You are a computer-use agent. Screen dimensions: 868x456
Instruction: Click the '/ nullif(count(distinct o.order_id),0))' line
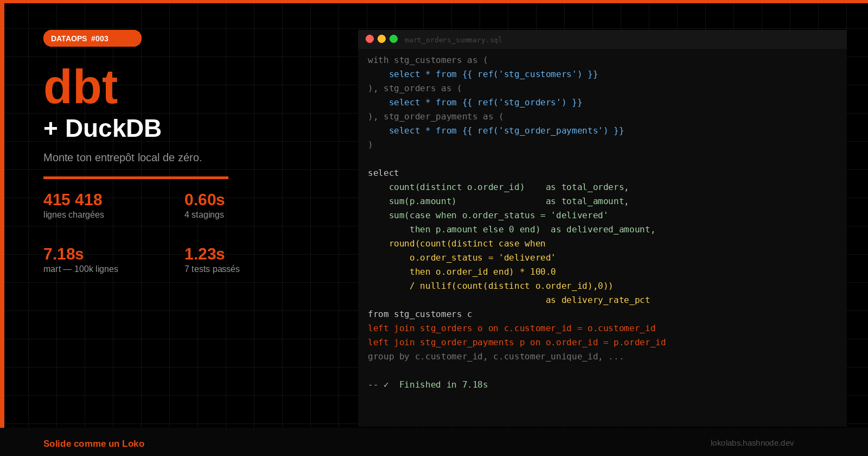pyautogui.click(x=511, y=286)
